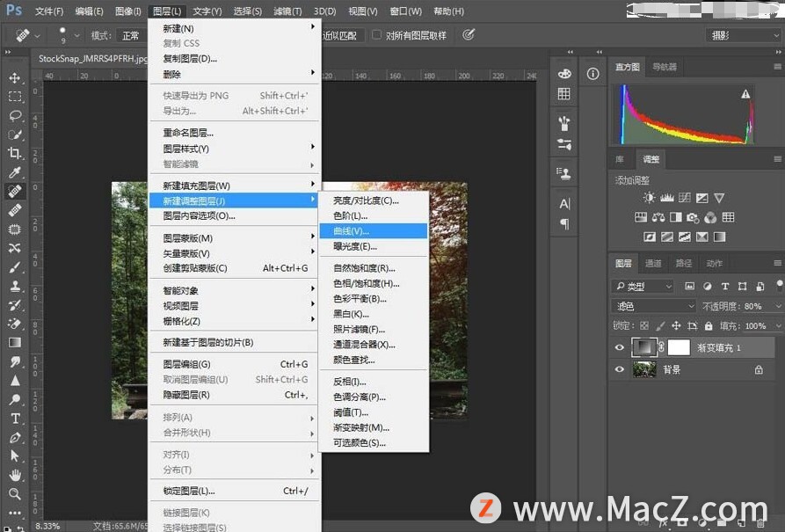
Task: Switch to the 通道 tab
Action: click(653, 264)
